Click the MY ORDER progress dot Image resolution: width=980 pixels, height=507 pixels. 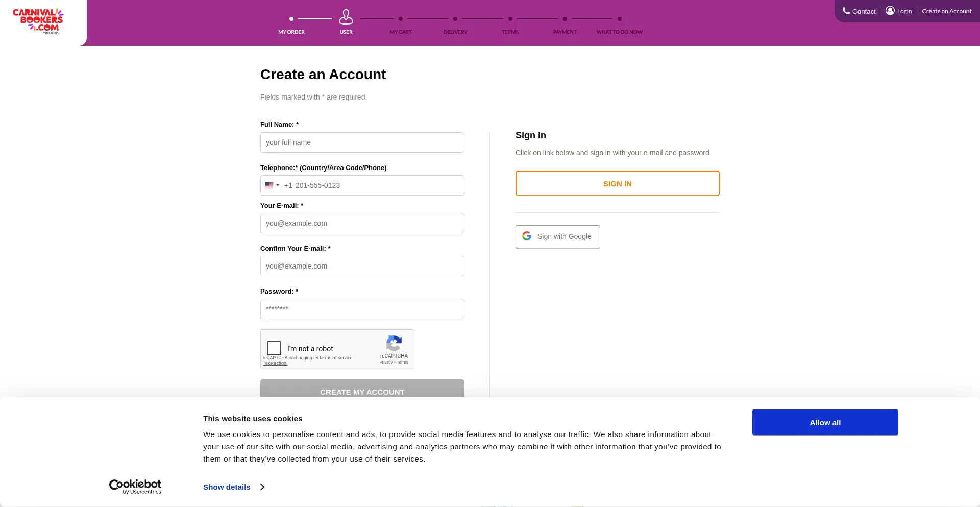coord(291,18)
